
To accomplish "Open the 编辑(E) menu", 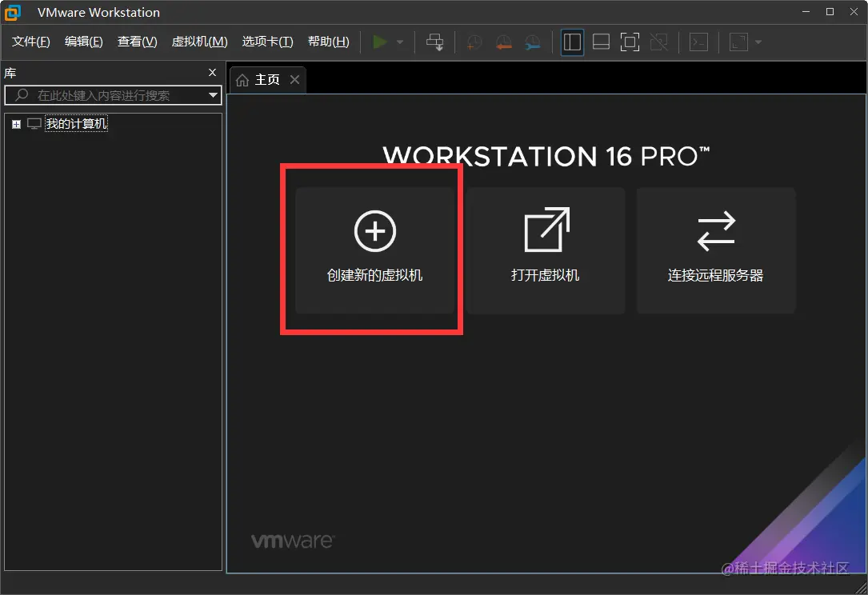I will click(x=83, y=42).
